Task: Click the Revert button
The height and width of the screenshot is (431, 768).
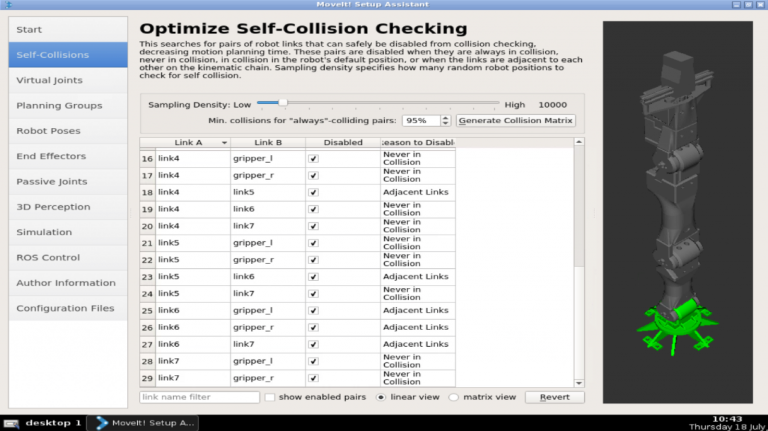Action: [x=554, y=397]
